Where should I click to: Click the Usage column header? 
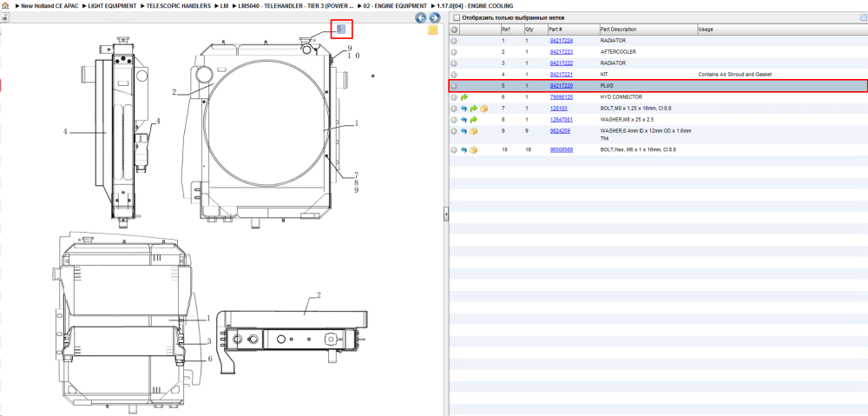click(705, 30)
